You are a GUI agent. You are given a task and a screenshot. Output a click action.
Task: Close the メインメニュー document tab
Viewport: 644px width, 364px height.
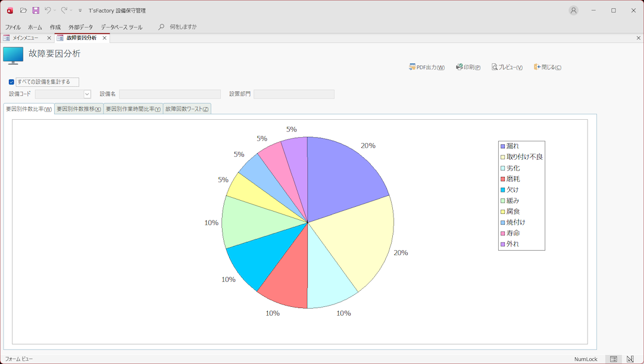pos(49,38)
